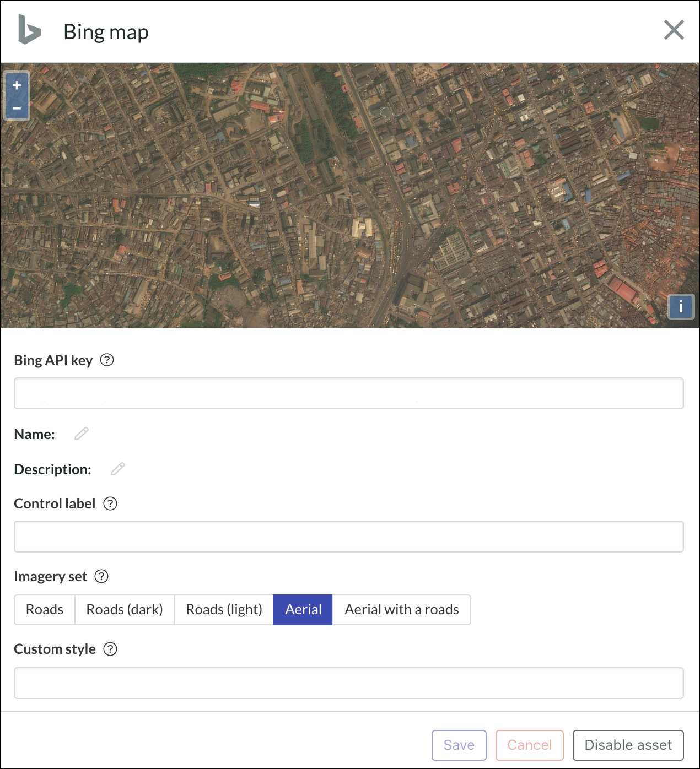
Task: Open map attribution info button
Action: point(681,306)
